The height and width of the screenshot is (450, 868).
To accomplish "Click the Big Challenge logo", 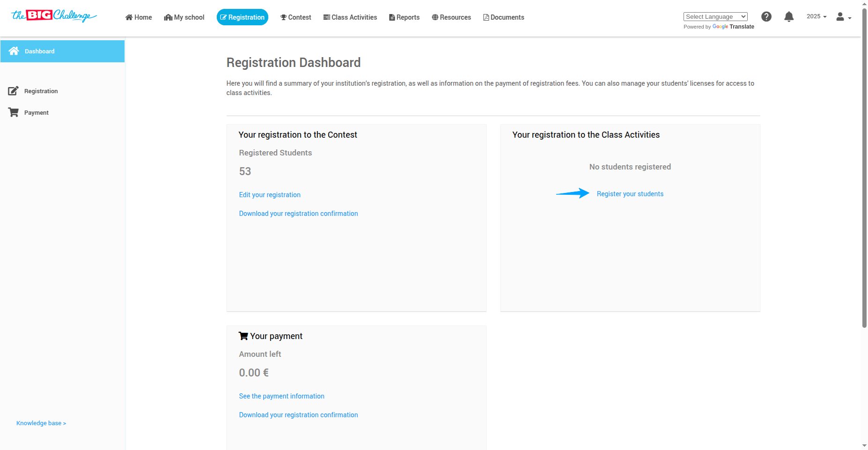I will pos(54,16).
